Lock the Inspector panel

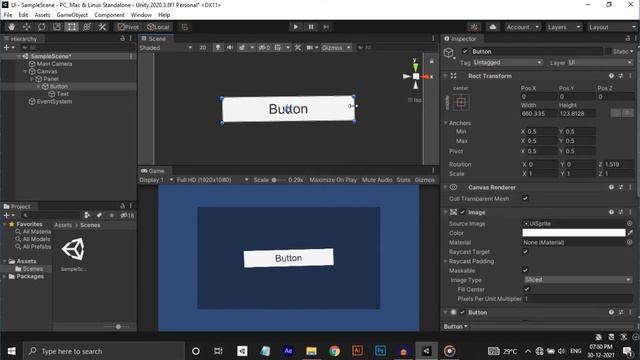tap(627, 38)
